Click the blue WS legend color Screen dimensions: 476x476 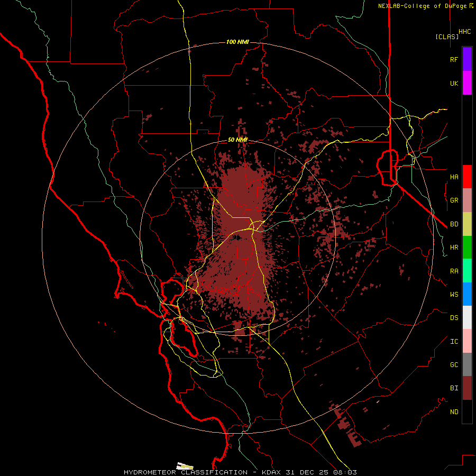(x=467, y=294)
